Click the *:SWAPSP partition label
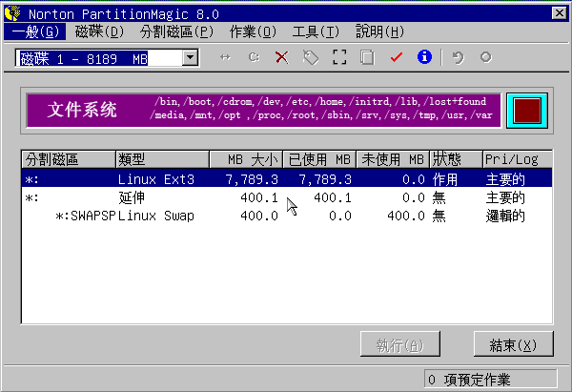This screenshot has height=392, width=572. click(86, 216)
